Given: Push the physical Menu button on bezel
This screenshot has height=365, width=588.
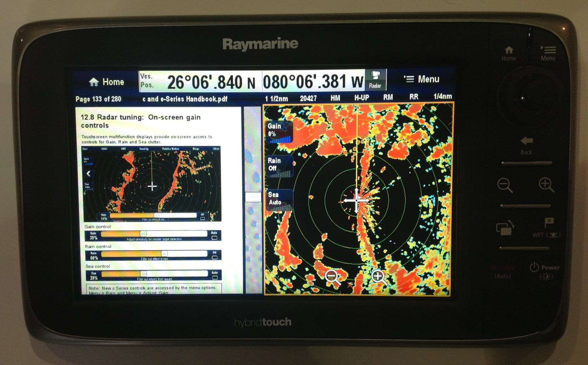Looking at the screenshot, I should tap(548, 53).
